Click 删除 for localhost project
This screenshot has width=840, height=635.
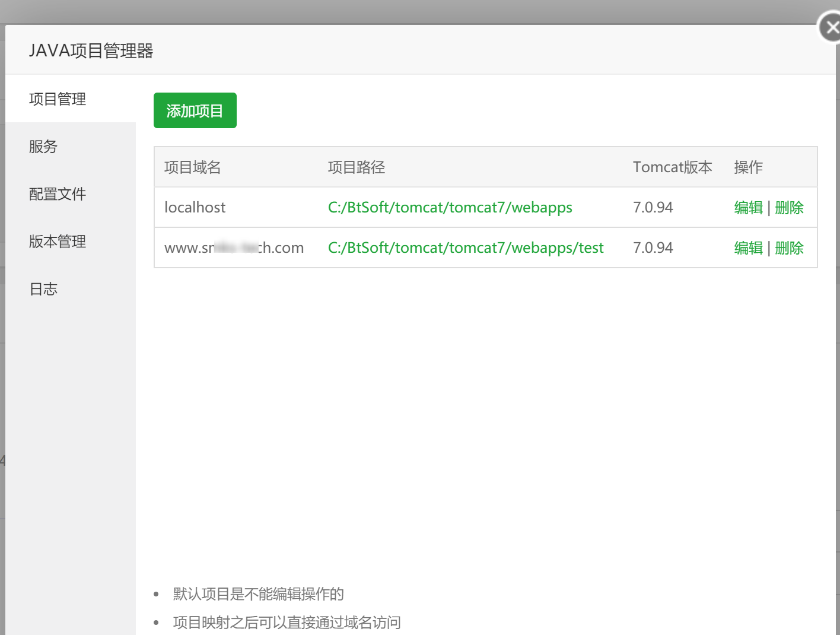tap(790, 208)
